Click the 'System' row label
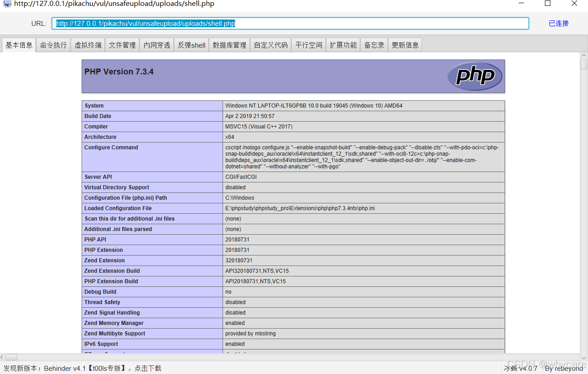 (94, 106)
